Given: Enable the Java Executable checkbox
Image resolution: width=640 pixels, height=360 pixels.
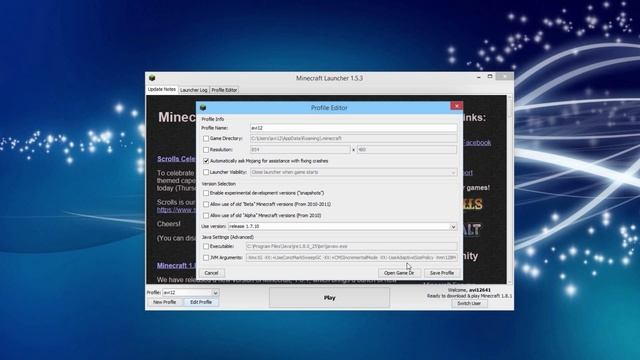Looking at the screenshot, I should 206,247.
